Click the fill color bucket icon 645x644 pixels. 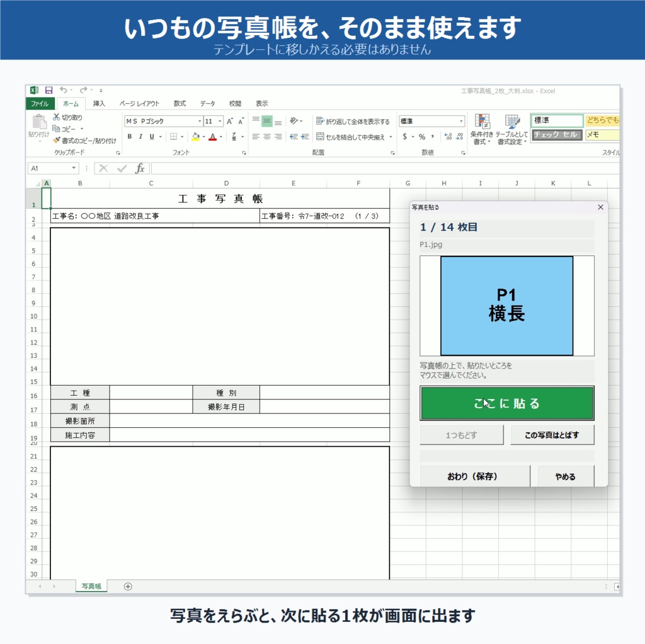tap(196, 137)
